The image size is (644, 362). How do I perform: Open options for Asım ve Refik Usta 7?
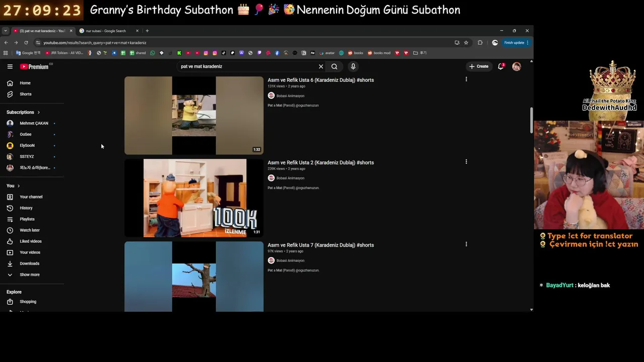coord(466,244)
